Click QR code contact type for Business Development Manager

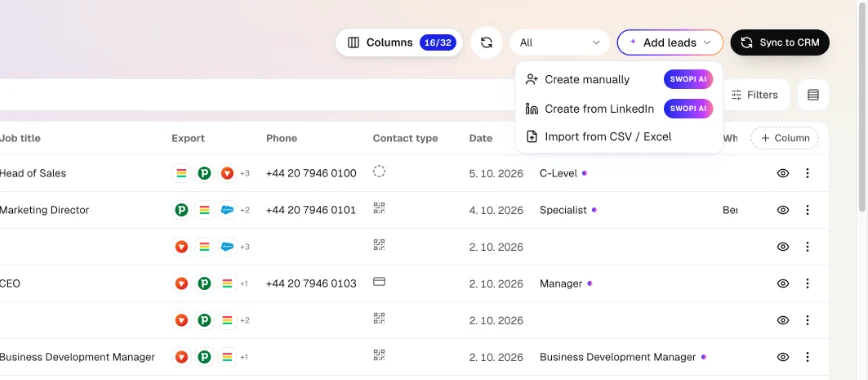379,355
